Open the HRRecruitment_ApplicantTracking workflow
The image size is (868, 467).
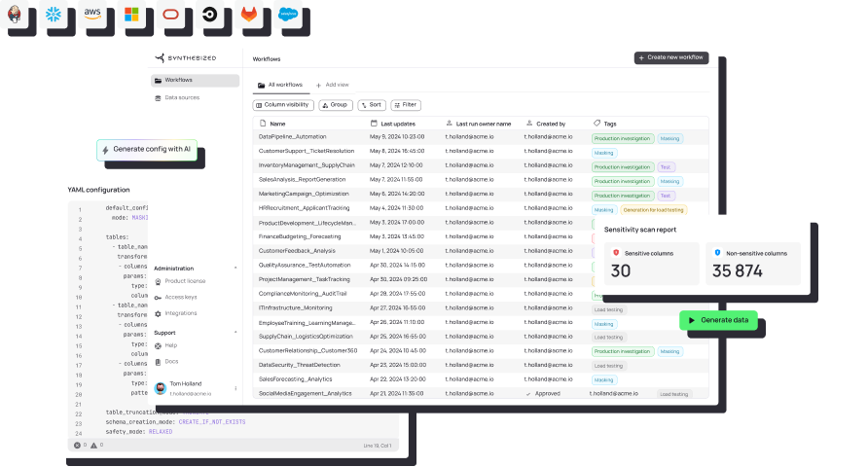click(x=304, y=208)
